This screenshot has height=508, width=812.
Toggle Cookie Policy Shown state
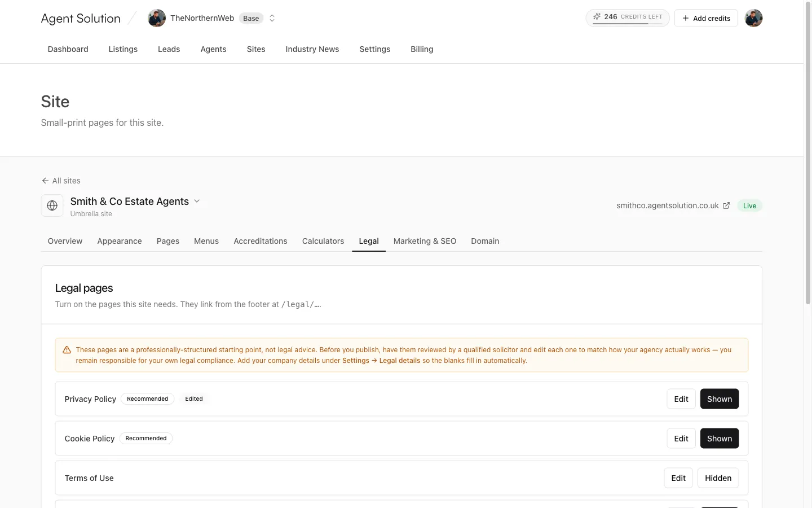coord(720,439)
